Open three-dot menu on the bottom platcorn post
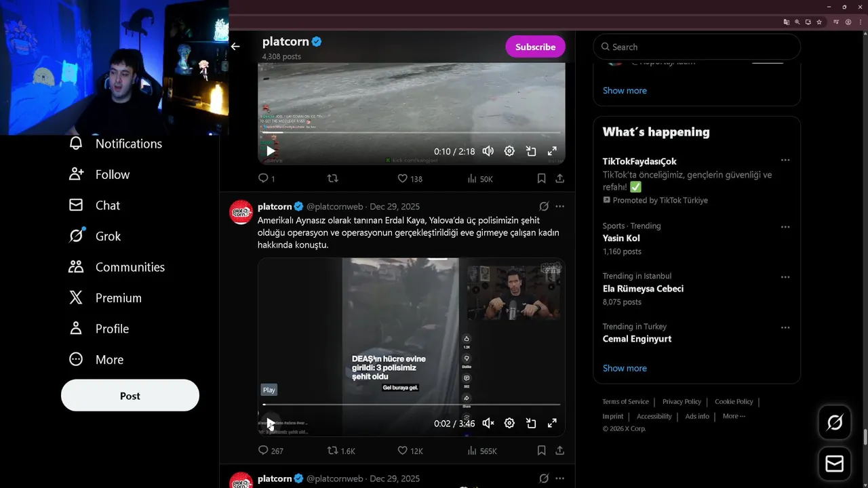 [x=559, y=479]
